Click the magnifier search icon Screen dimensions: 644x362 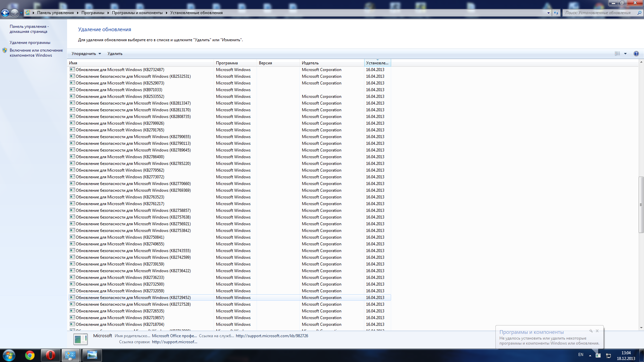[x=639, y=13]
